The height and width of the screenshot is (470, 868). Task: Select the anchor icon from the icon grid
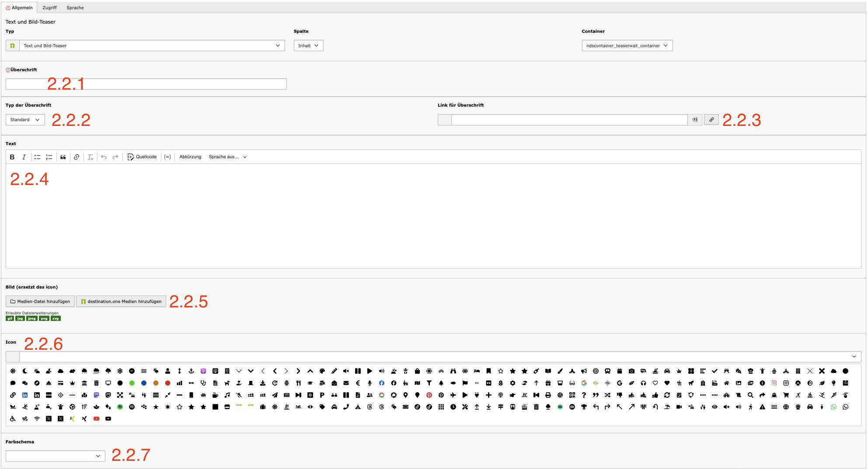[191, 371]
